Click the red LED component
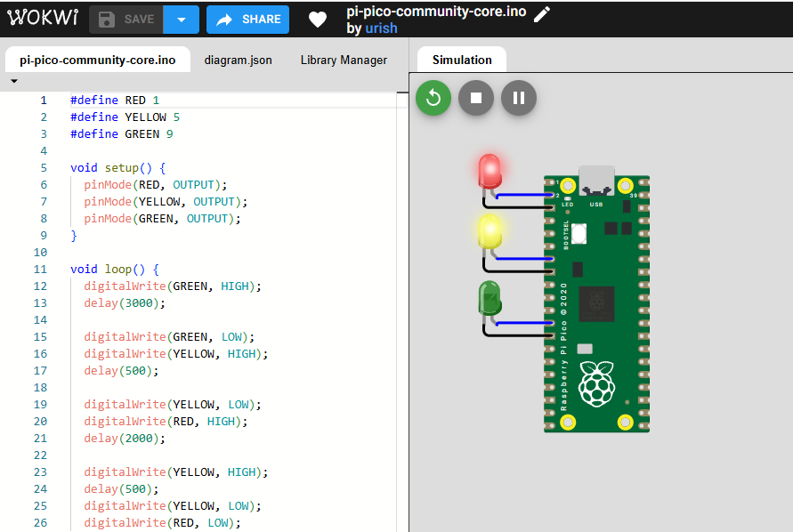 click(x=490, y=172)
